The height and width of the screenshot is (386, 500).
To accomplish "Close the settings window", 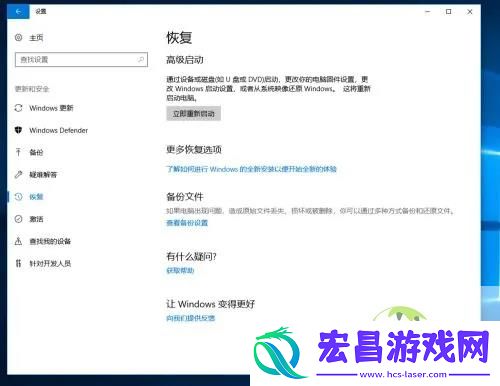I will pyautogui.click(x=470, y=12).
